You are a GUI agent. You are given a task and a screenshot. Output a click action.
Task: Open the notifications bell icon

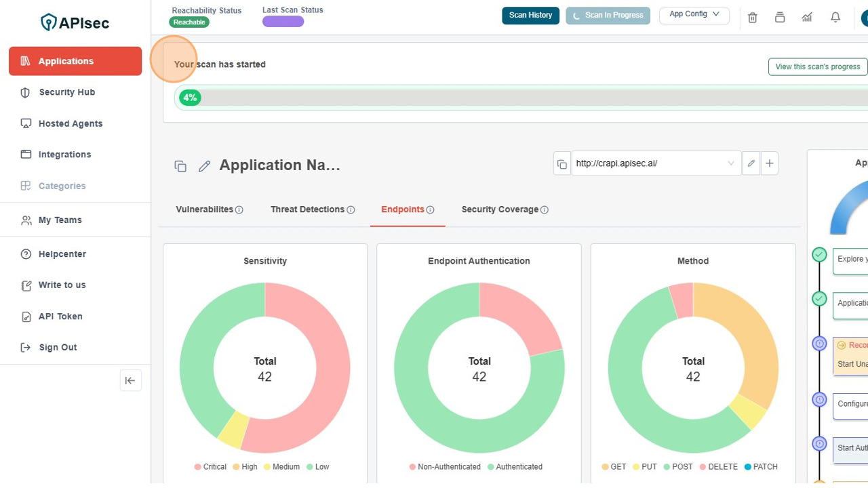[x=835, y=18]
